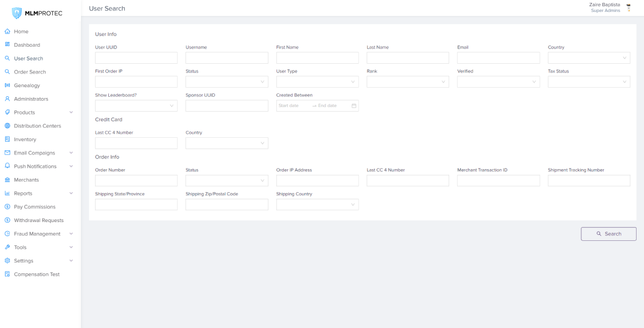Select the Merchants bank icon
This screenshot has height=328, width=644.
[x=7, y=180]
